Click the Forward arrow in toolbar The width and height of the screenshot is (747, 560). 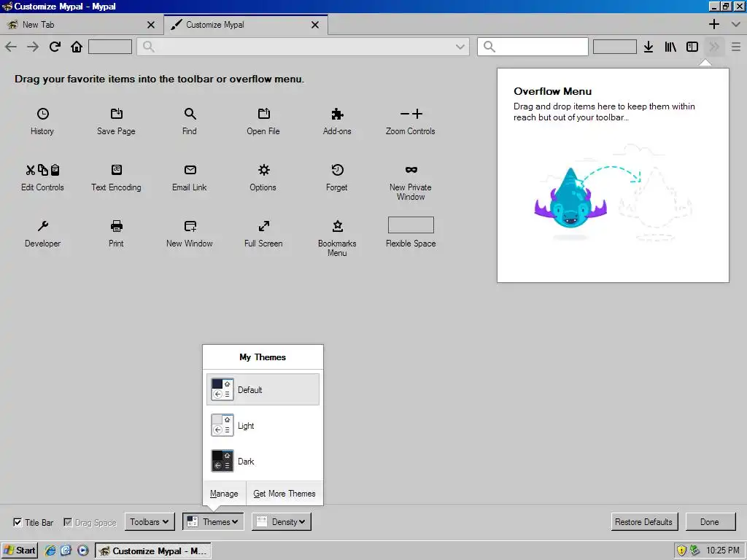coord(33,47)
